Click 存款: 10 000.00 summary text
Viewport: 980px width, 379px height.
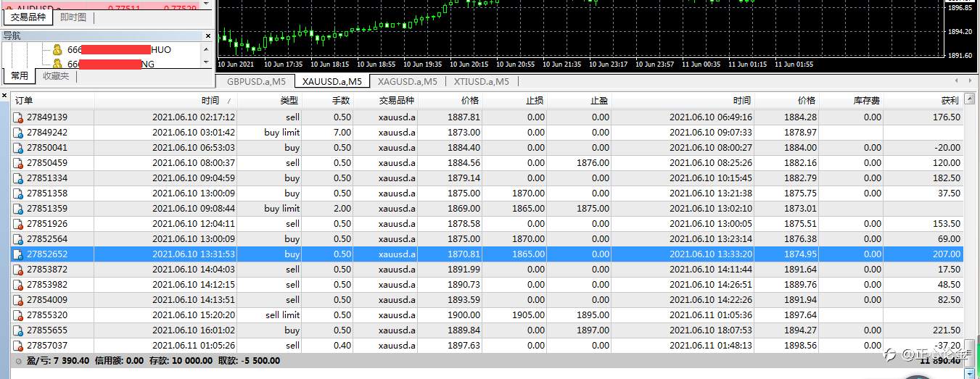pos(181,360)
